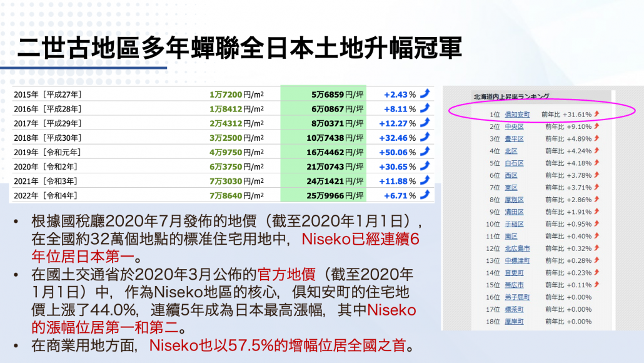Click the blue up arrow in 2015 row
644x363 pixels.
[x=425, y=93]
